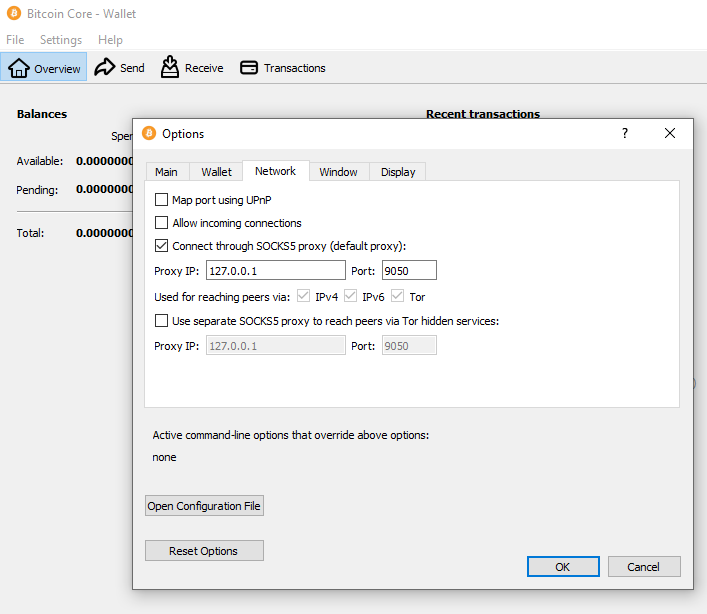The height and width of the screenshot is (614, 707).
Task: Click the Pending balance label
Action: 37,190
